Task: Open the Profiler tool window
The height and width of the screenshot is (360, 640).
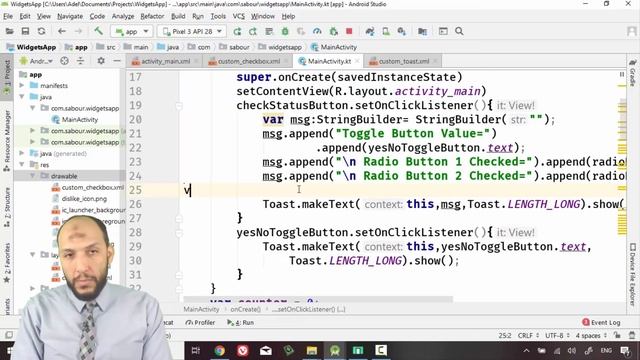Action: coord(200,322)
